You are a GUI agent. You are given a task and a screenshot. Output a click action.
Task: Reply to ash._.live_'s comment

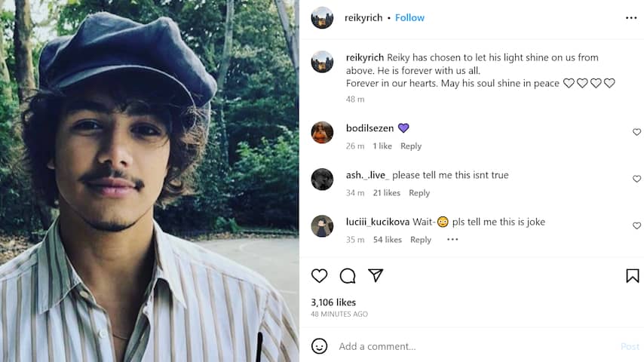(419, 193)
